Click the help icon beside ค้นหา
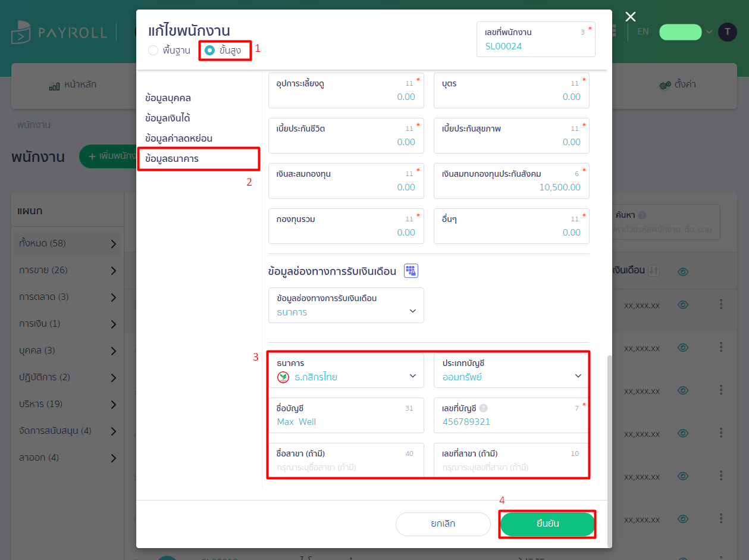This screenshot has height=560, width=749. pyautogui.click(x=643, y=215)
